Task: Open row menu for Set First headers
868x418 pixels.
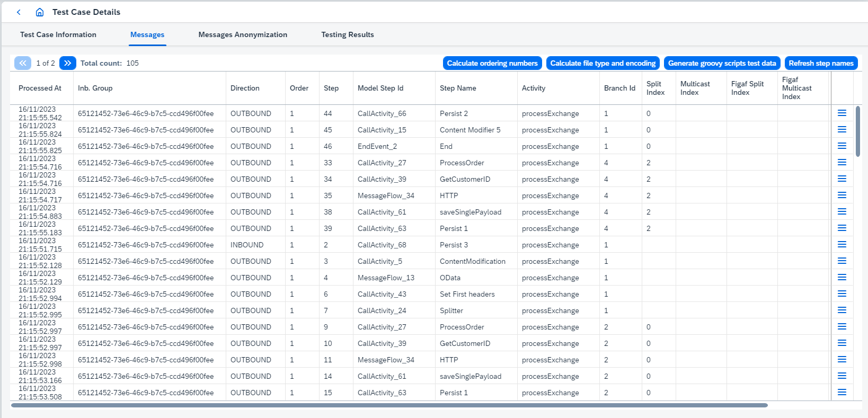Action: pyautogui.click(x=842, y=294)
